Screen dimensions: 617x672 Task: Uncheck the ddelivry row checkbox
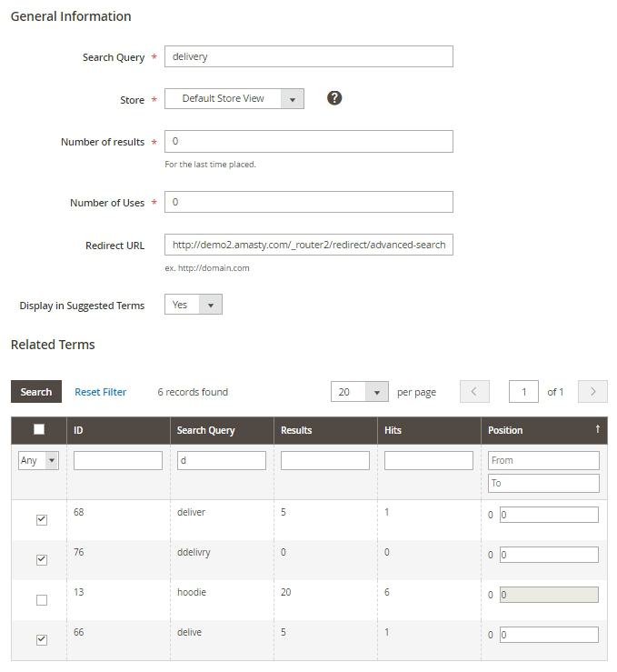point(41,560)
